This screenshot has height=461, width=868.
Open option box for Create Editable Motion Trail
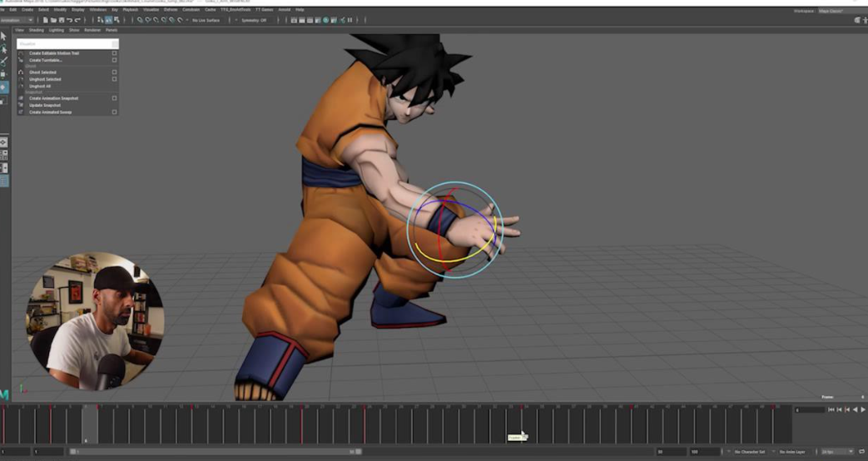pos(115,53)
